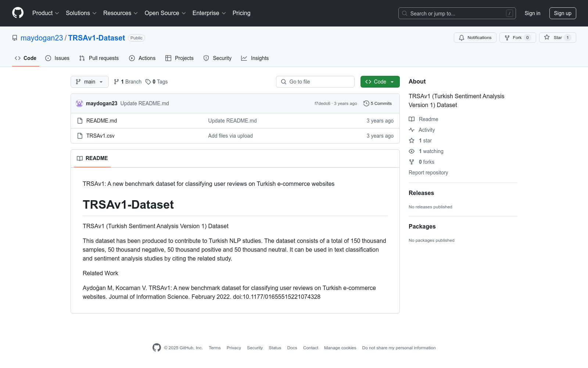The height and width of the screenshot is (368, 588).
Task: Expand the Open Source menu
Action: [x=165, y=13]
